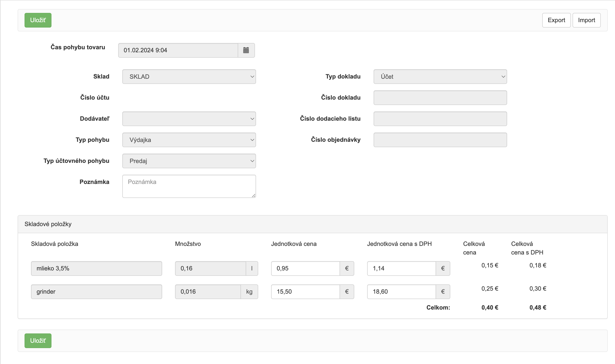Click the mlieko 3,5% item field
Screen dimensions: 615x364
tap(96, 268)
